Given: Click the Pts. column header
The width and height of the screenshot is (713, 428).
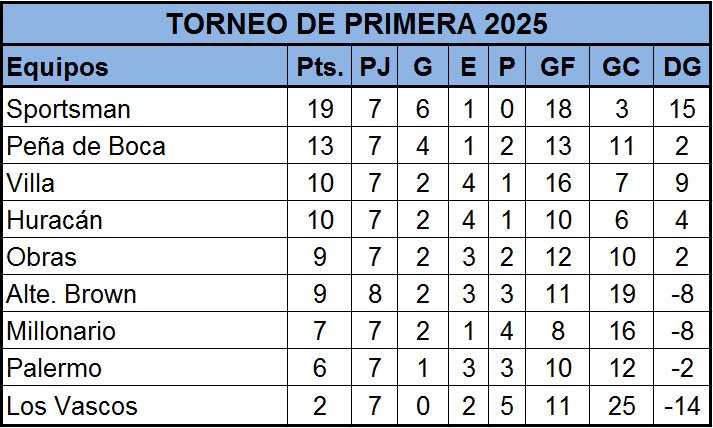Looking at the screenshot, I should point(320,66).
